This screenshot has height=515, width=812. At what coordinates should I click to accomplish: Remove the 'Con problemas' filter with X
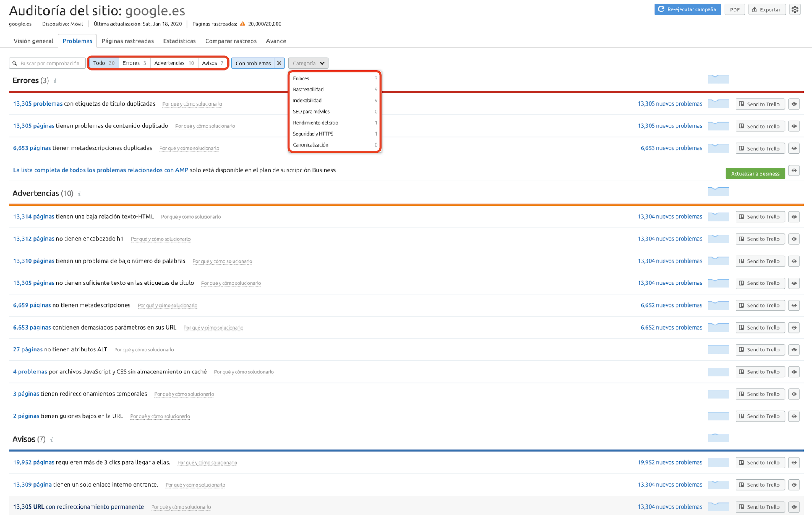click(x=279, y=63)
